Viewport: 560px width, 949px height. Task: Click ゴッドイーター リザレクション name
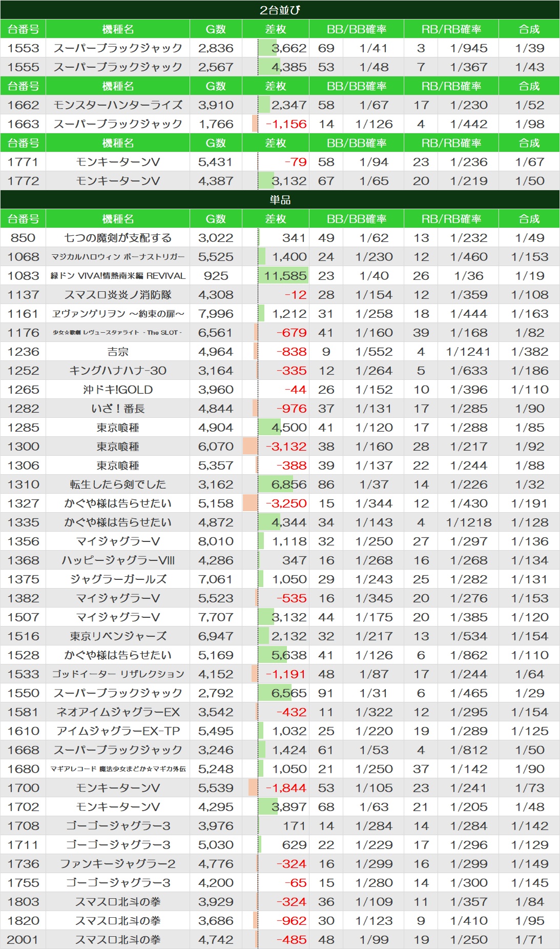pyautogui.click(x=118, y=674)
